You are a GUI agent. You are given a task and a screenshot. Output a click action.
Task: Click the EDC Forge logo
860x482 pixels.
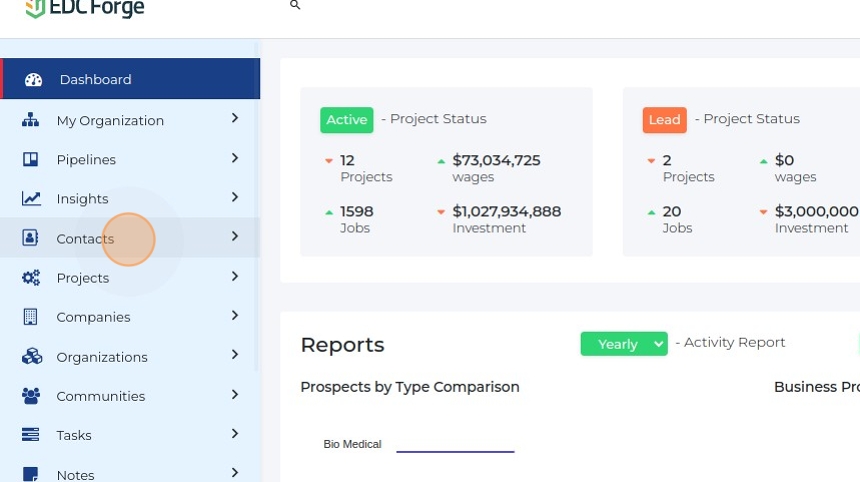pos(85,8)
